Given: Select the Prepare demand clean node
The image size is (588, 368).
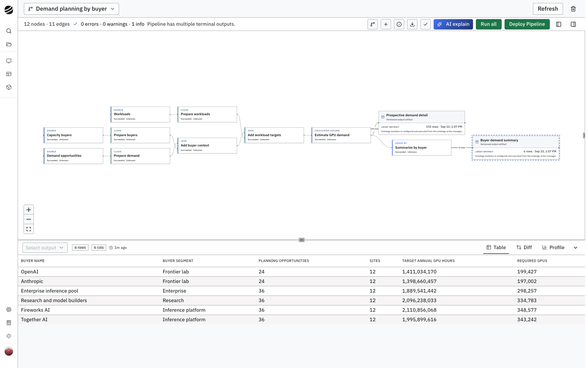Looking at the screenshot, I should (x=140, y=156).
